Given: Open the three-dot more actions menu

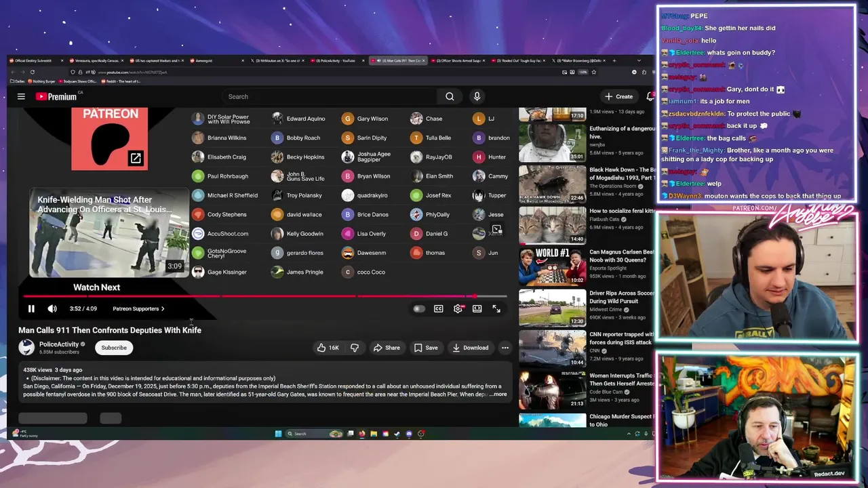Looking at the screenshot, I should (x=505, y=348).
